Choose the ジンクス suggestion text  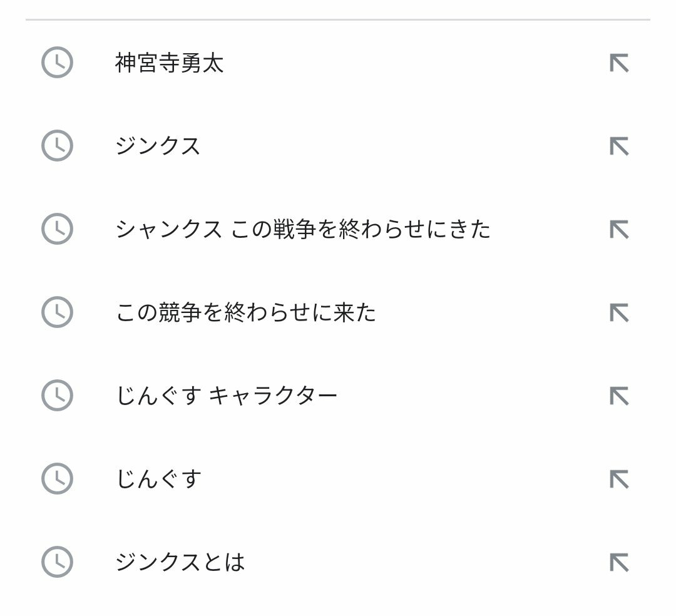[158, 146]
